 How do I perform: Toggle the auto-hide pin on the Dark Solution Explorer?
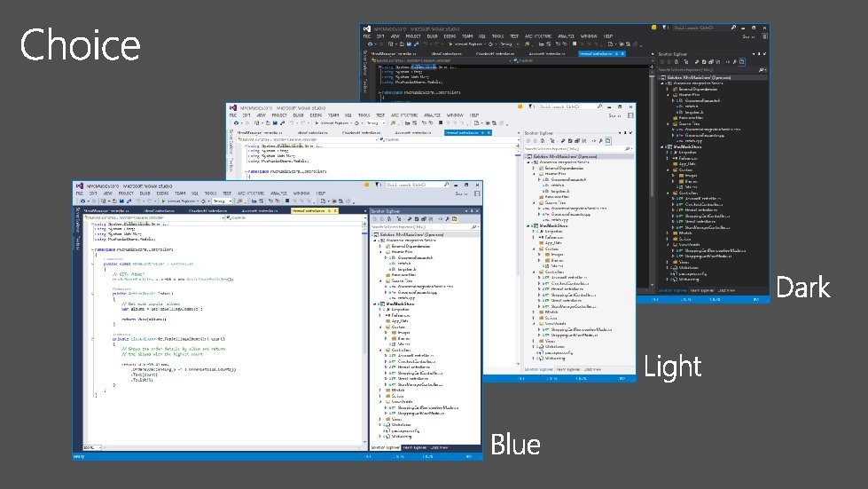click(x=759, y=54)
